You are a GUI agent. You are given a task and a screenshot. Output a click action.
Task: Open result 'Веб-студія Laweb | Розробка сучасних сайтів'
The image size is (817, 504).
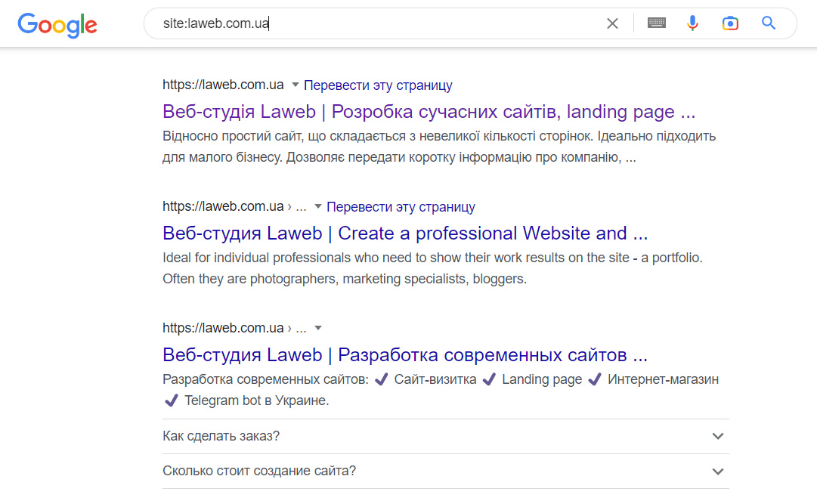point(429,112)
